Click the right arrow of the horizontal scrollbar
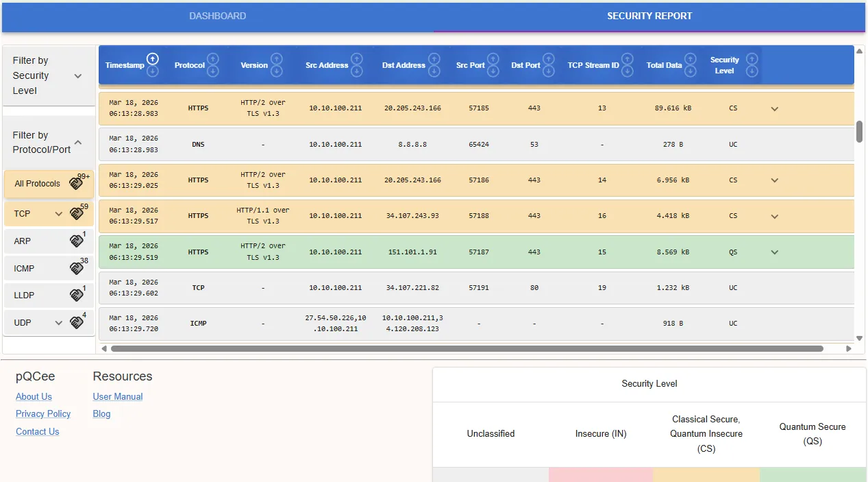The image size is (868, 482). (x=847, y=348)
